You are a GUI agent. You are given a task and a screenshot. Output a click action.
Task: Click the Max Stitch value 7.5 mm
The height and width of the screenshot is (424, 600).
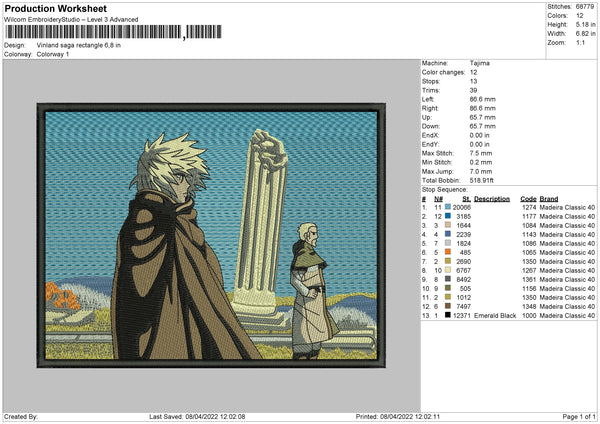pos(481,153)
